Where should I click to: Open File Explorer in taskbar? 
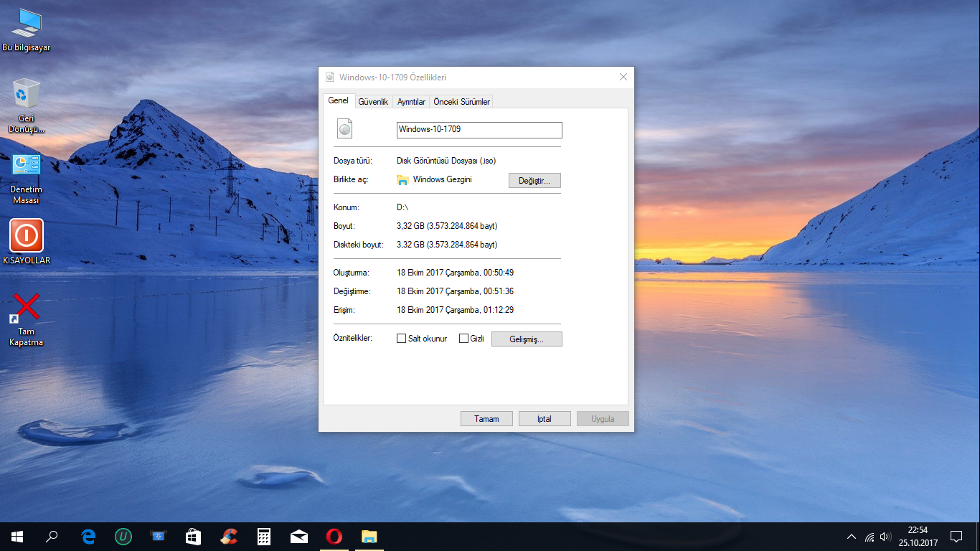point(369,536)
